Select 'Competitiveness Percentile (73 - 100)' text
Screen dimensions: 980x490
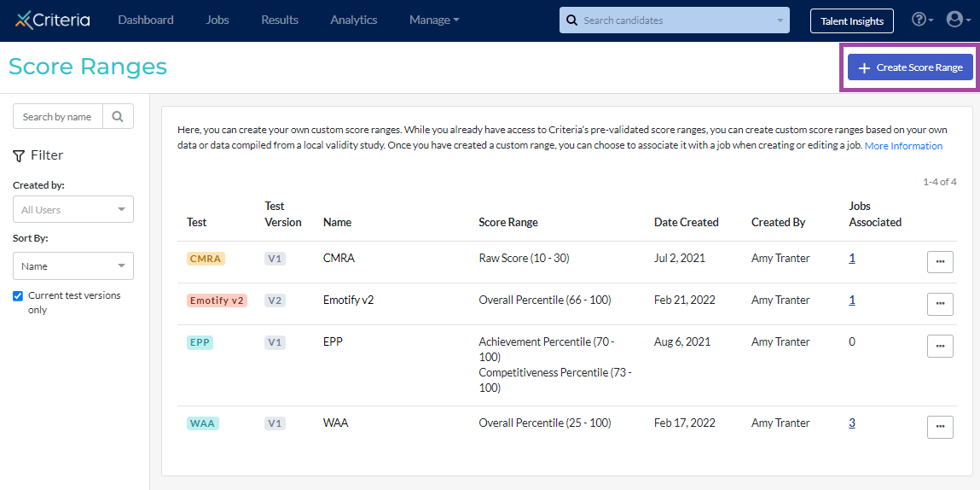[x=555, y=380]
